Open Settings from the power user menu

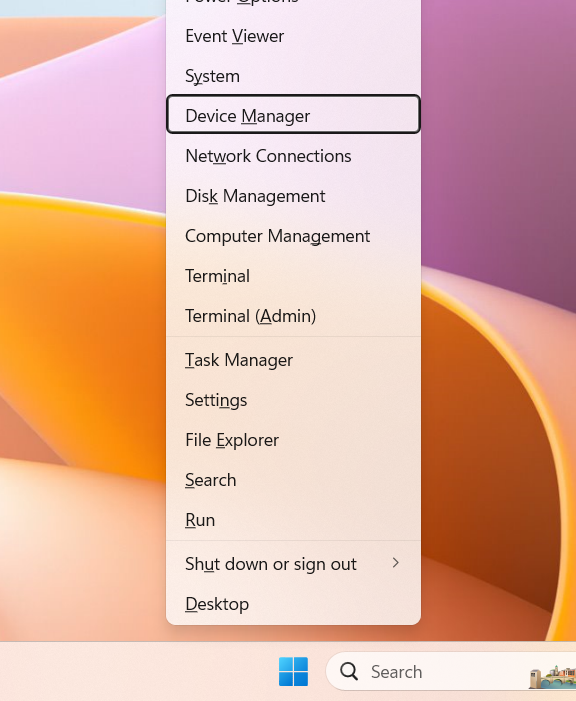[x=293, y=400]
